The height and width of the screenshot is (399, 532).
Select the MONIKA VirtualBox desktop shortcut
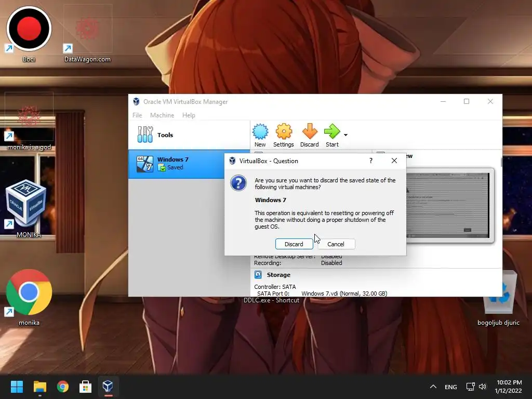pos(26,208)
